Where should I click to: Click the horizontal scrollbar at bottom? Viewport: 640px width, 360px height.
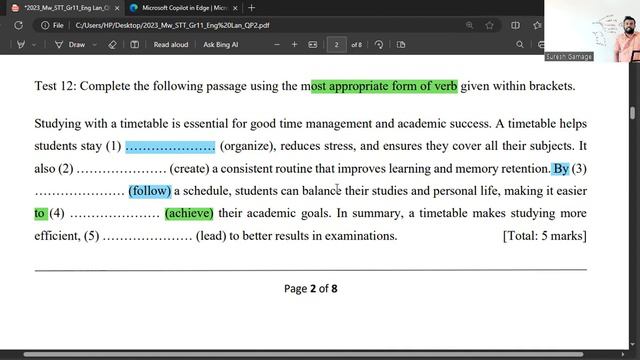tap(303, 354)
